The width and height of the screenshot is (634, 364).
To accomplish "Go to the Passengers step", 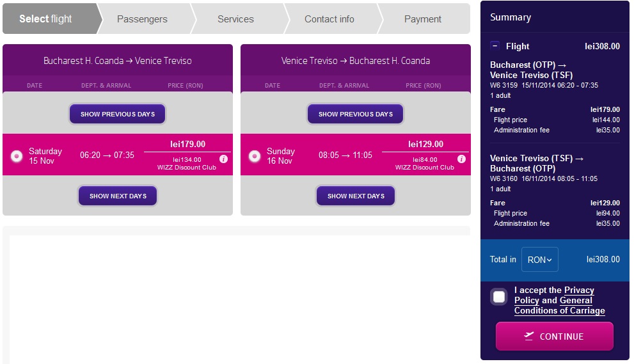I will tap(142, 19).
